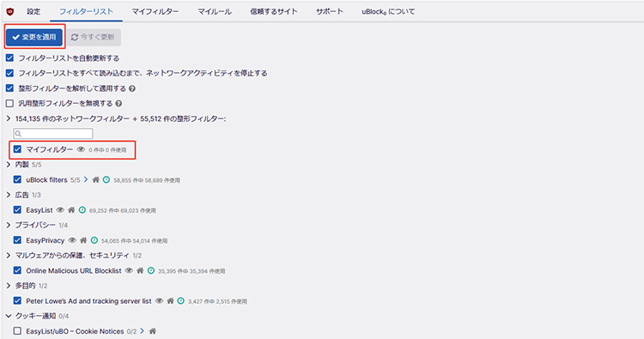644x339 pixels.
Task: Expand the 内製 5/5 section
Action: click(9, 165)
